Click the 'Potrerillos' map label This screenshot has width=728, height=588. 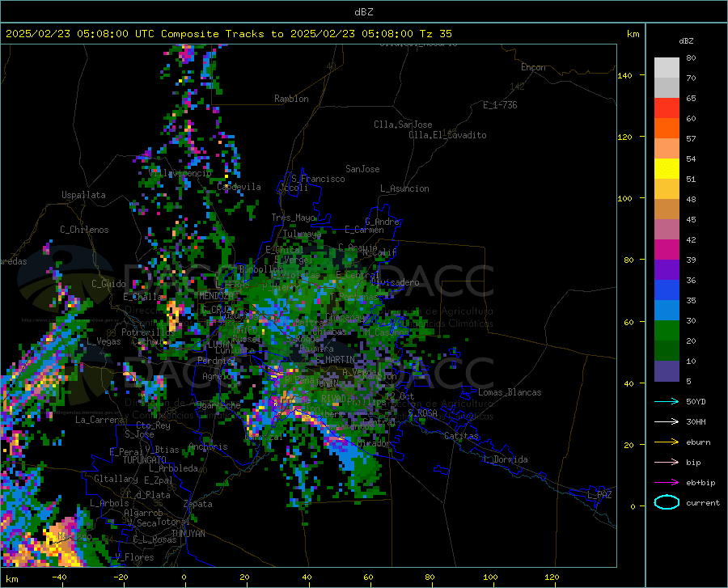point(148,332)
